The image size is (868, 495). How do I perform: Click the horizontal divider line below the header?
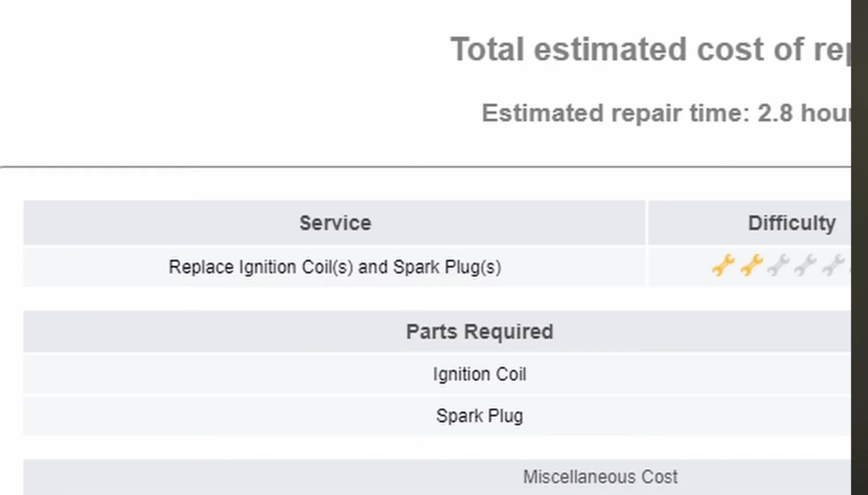pyautogui.click(x=425, y=167)
